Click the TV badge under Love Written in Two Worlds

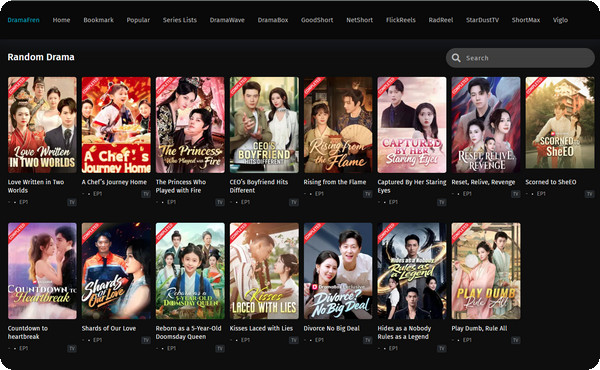pyautogui.click(x=72, y=202)
